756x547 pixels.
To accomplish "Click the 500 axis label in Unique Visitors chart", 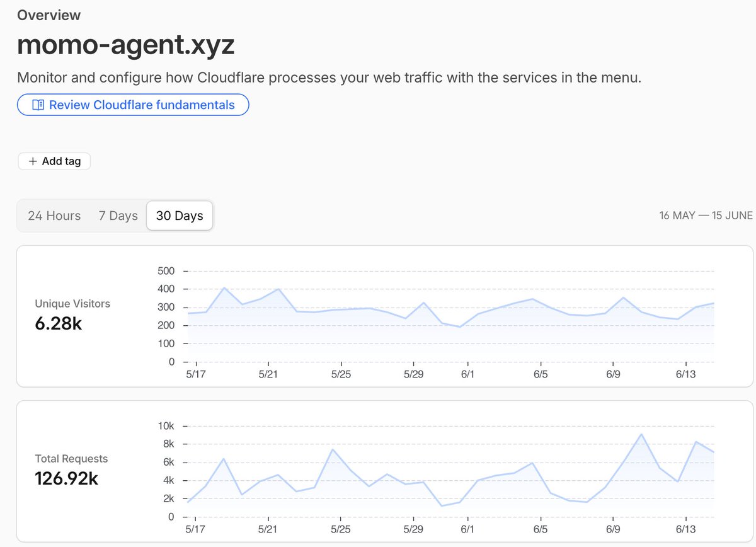I will tap(166, 271).
